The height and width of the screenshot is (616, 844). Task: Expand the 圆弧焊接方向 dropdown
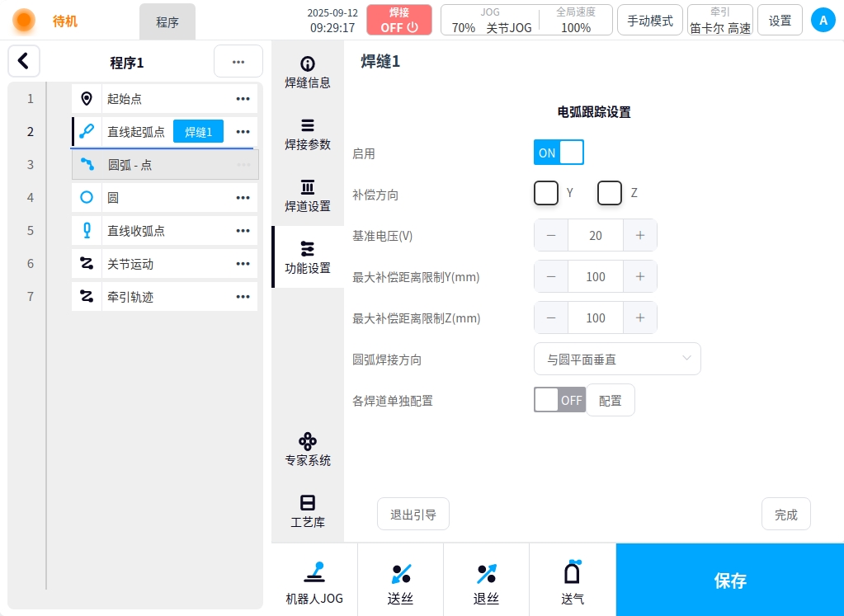point(617,359)
